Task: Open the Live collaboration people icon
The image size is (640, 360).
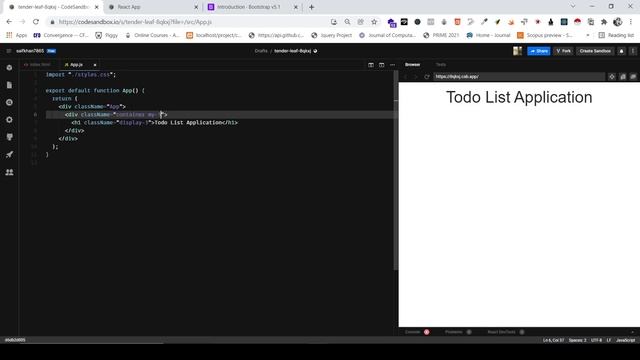Action: pyautogui.click(x=9, y=172)
